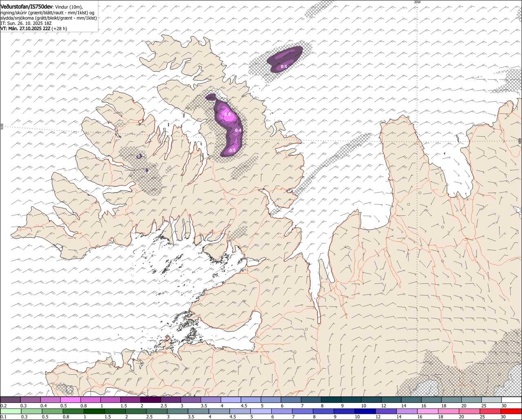Click the small dark purple patch north of pink band

coord(210,97)
